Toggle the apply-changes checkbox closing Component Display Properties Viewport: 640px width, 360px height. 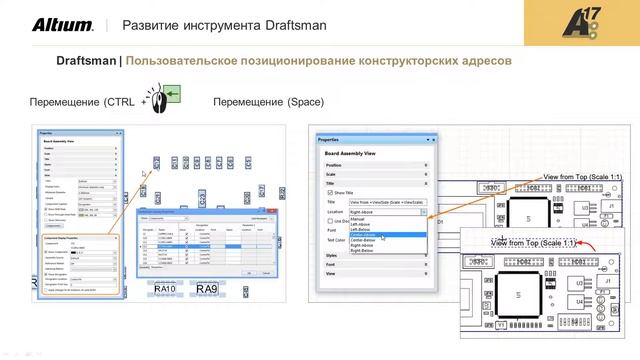[x=46, y=290]
